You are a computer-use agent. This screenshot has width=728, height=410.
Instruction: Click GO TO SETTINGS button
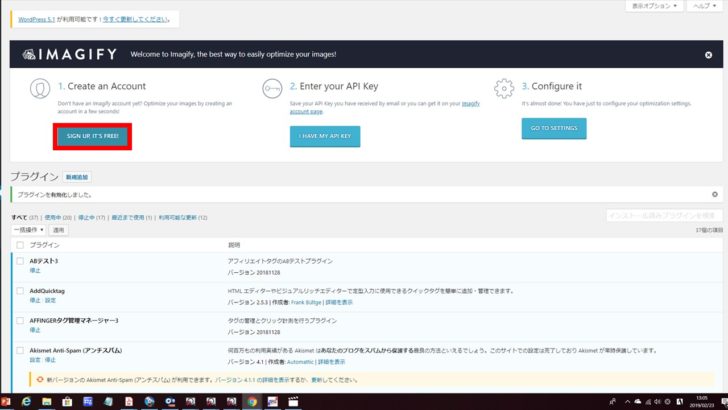tap(554, 128)
